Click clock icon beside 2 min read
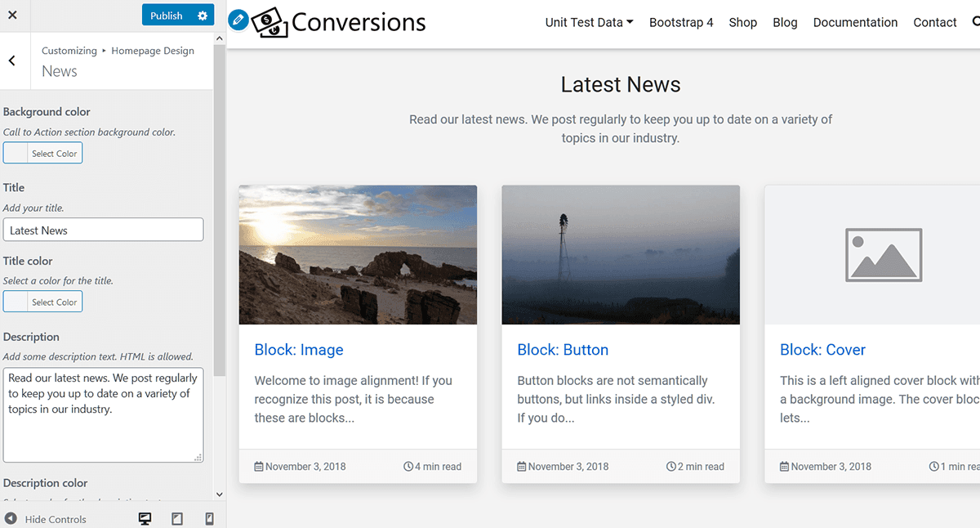980x528 pixels. point(671,467)
